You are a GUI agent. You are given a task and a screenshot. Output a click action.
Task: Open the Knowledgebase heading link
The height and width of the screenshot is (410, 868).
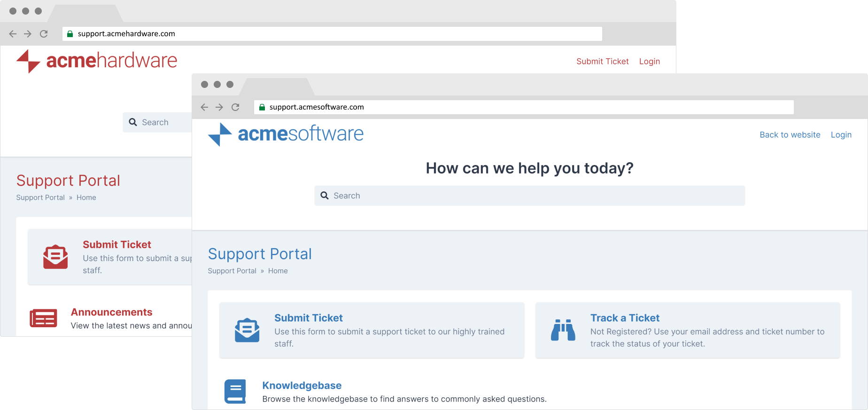pyautogui.click(x=302, y=386)
